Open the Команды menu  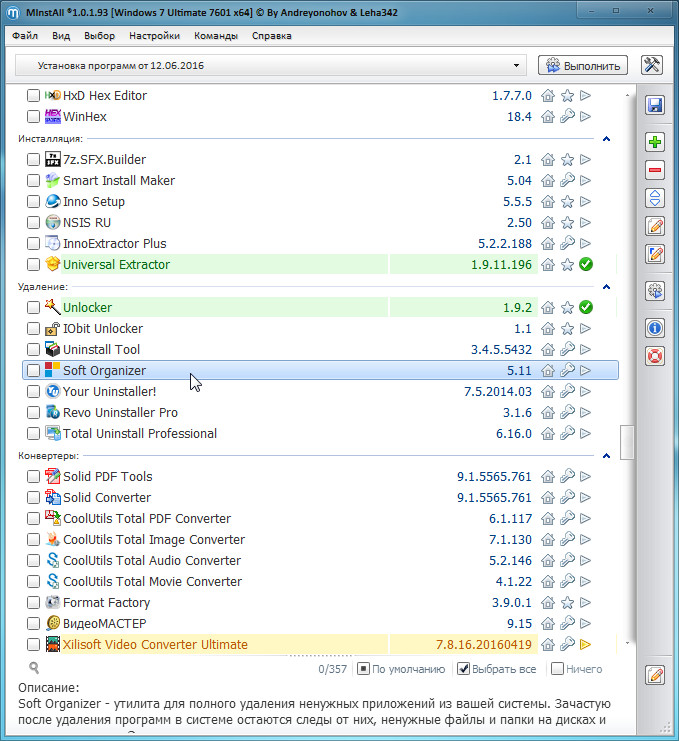coord(216,36)
